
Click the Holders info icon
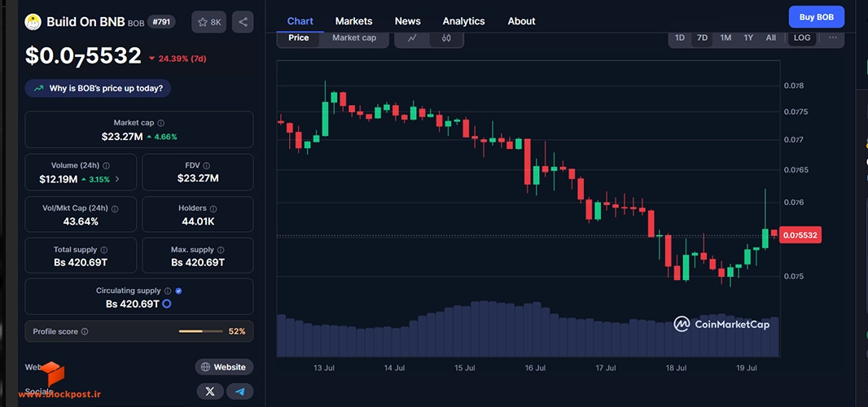pyautogui.click(x=213, y=208)
